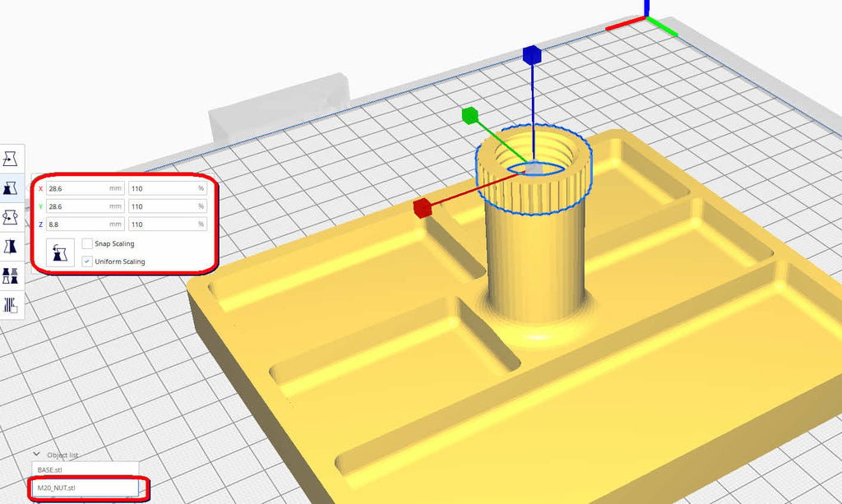
Task: Click the blue Z-axis scale handle cube
Action: pos(532,55)
